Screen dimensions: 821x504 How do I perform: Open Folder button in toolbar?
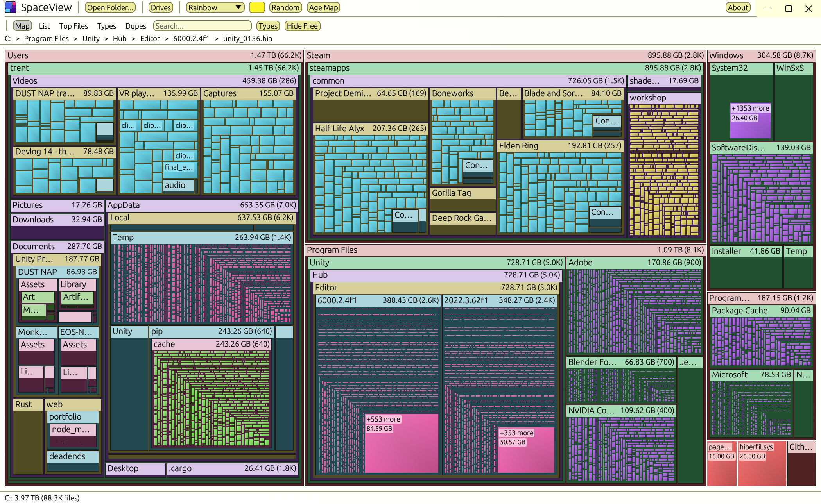click(111, 7)
